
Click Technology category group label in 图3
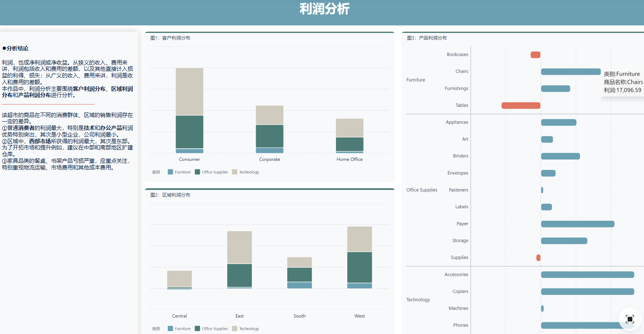pyautogui.click(x=418, y=300)
